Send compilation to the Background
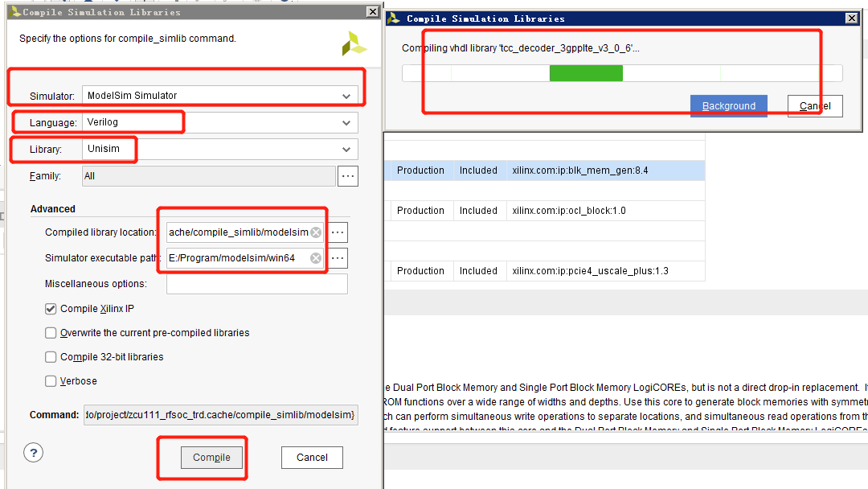Image resolution: width=868 pixels, height=489 pixels. (728, 105)
